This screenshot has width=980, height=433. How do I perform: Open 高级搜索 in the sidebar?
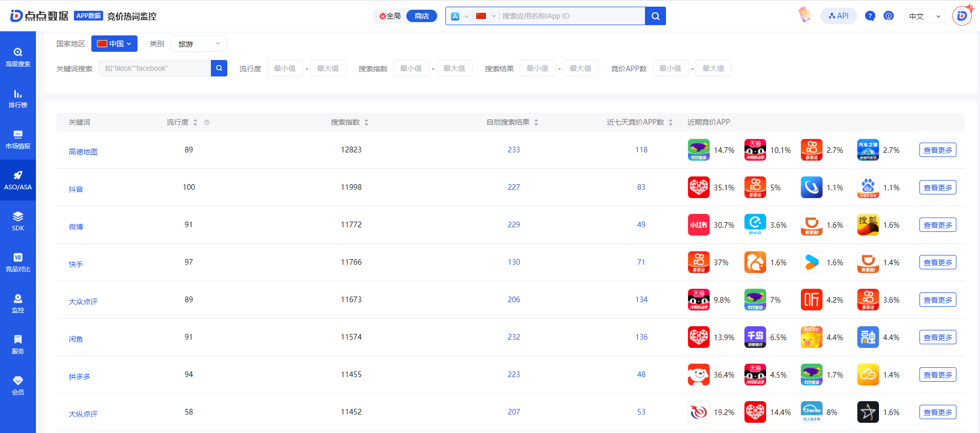pyautogui.click(x=18, y=57)
